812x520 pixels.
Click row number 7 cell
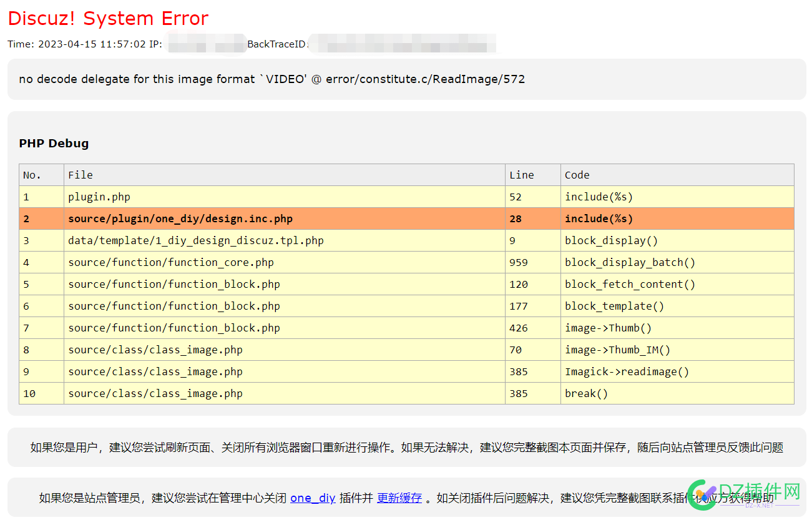click(x=41, y=328)
